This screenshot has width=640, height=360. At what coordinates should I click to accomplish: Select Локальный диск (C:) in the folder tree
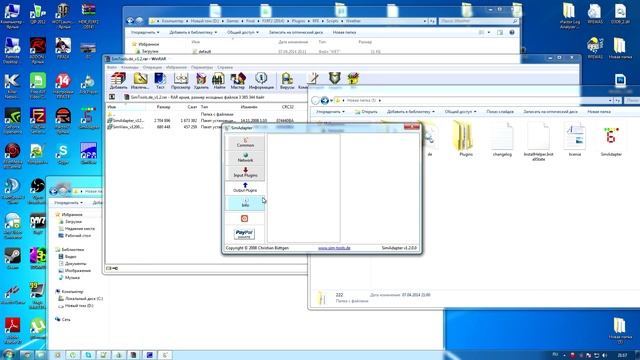point(80,299)
